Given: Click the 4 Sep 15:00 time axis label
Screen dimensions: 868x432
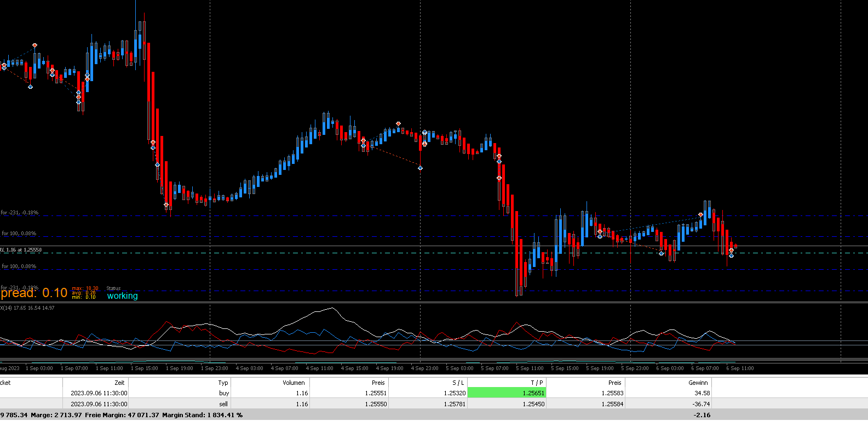Looking at the screenshot, I should [x=354, y=368].
